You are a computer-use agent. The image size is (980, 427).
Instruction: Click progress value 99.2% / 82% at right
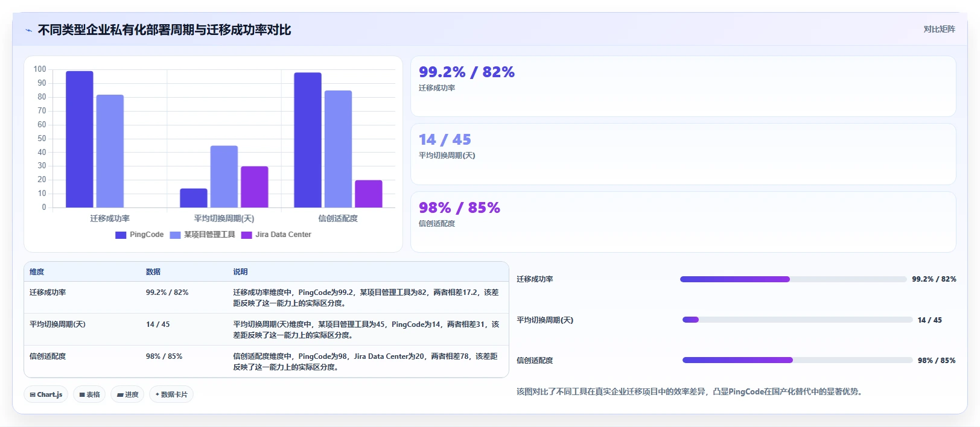point(934,279)
